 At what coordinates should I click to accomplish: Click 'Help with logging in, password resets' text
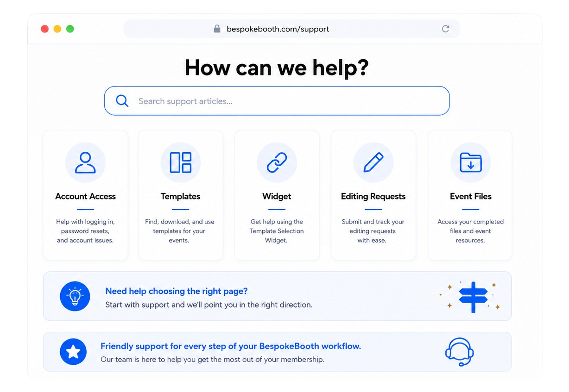tap(85, 231)
